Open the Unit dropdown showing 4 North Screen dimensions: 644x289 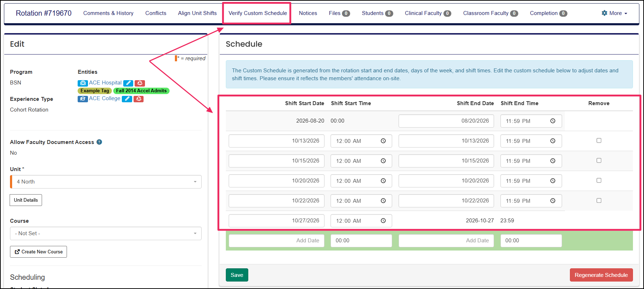(x=106, y=182)
